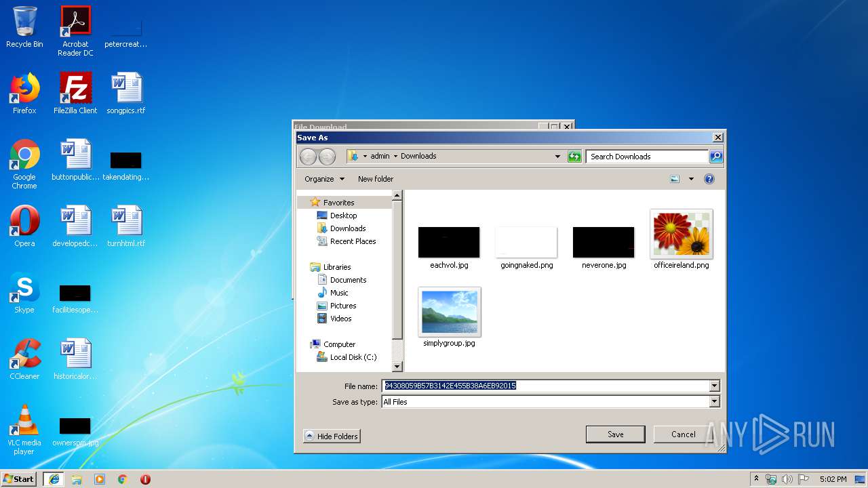
Task: Click the Save button
Action: [616, 434]
